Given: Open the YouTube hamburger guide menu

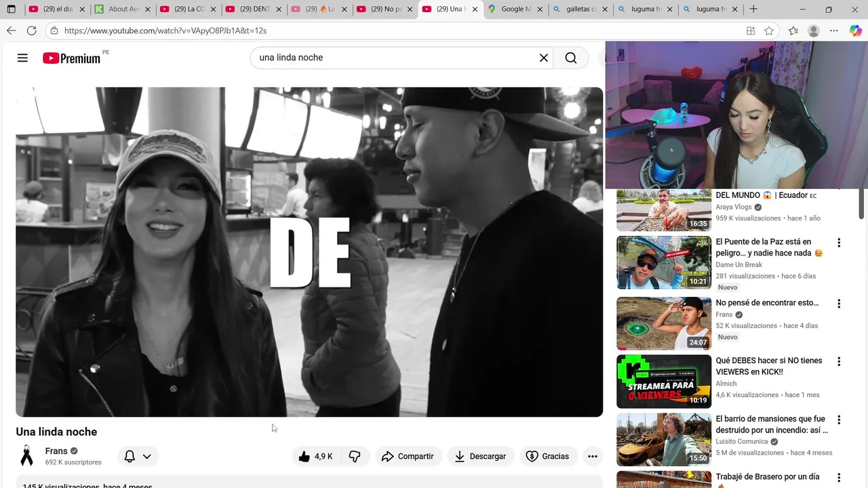Looking at the screenshot, I should pyautogui.click(x=22, y=58).
